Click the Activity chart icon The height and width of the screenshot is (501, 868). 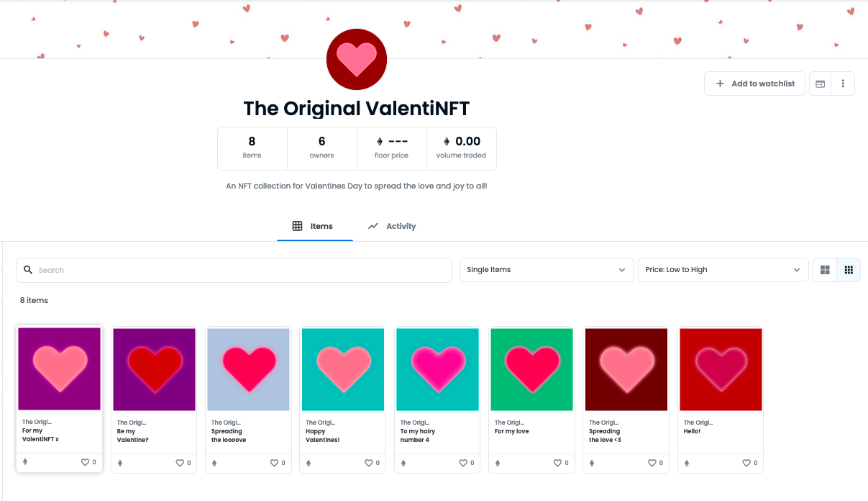point(373,225)
